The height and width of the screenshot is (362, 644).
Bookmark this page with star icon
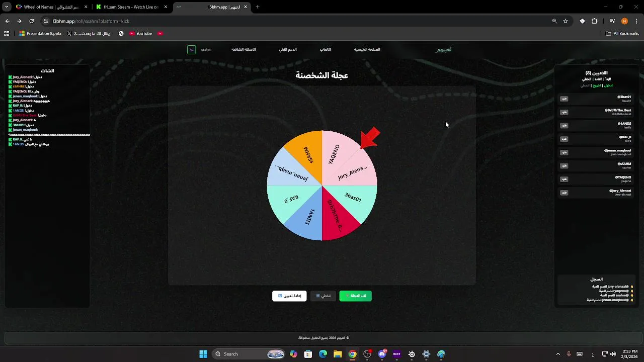pos(566,21)
